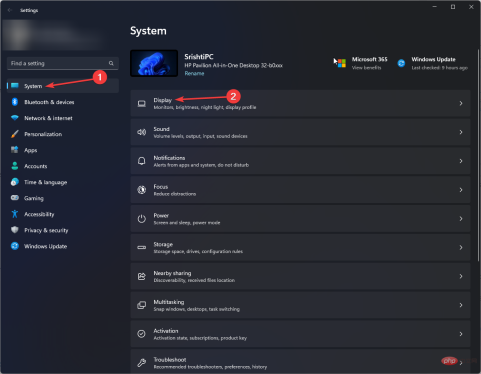Click the Personalization paintbrush icon

point(15,134)
